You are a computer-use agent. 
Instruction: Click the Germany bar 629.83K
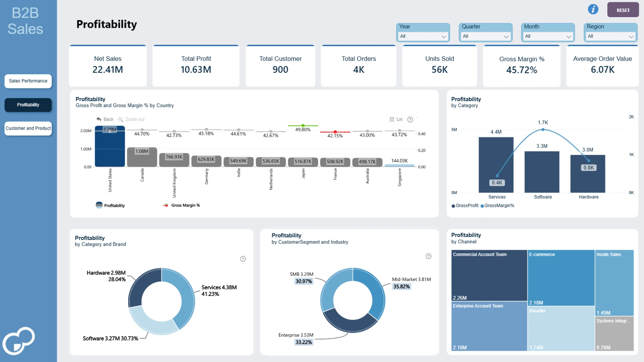tap(206, 161)
